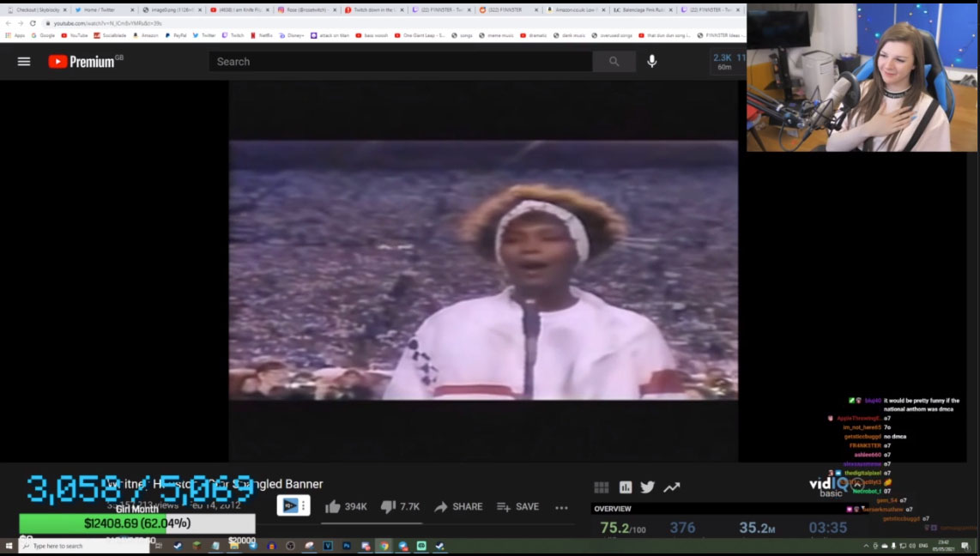Go back with Chrome's back arrow

click(8, 23)
